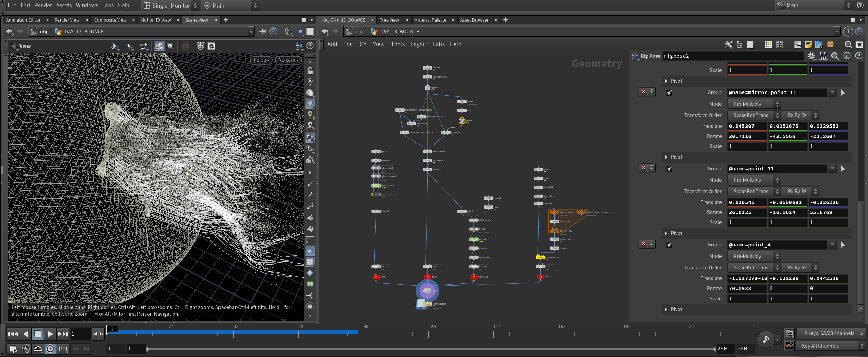Open the viewport inspect zoom tool
The width and height of the screenshot is (868, 357).
pos(170,46)
